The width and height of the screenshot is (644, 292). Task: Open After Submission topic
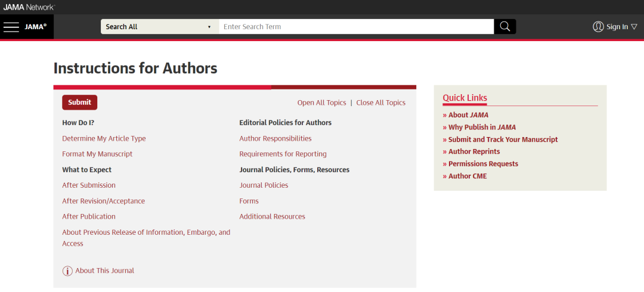tap(89, 185)
